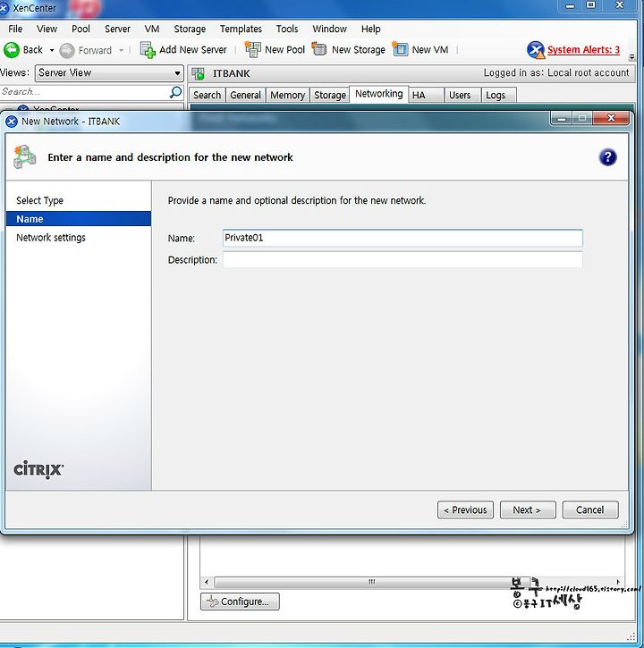644x648 pixels.
Task: Open the Help menu
Action: [370, 29]
